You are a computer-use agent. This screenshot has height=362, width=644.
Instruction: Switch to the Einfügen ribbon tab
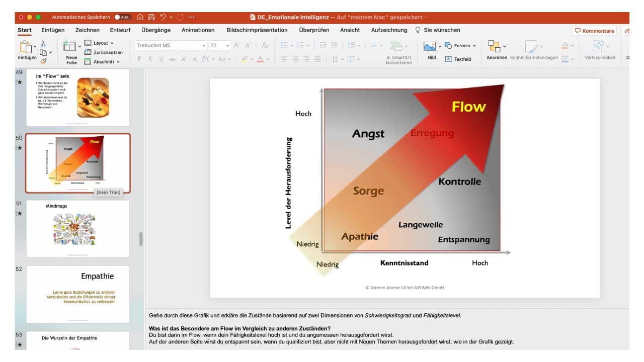(53, 30)
